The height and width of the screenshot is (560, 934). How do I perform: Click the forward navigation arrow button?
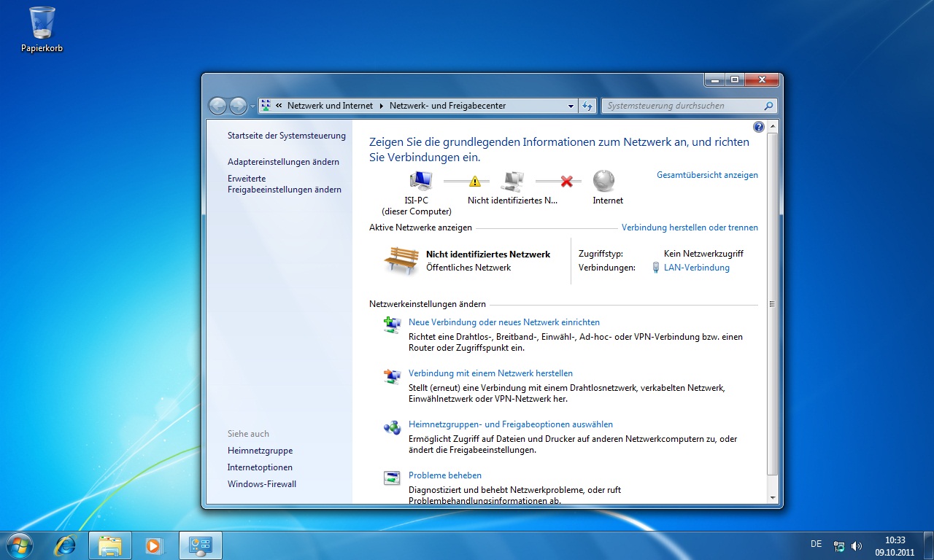coord(238,106)
